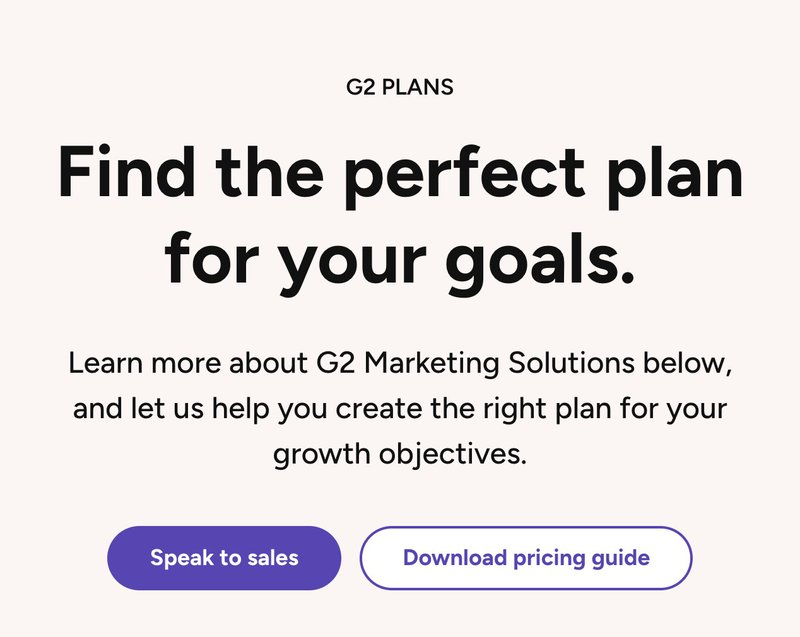Click the word and starting the second paragraph line
The image size is (800, 637).
click(x=95, y=409)
